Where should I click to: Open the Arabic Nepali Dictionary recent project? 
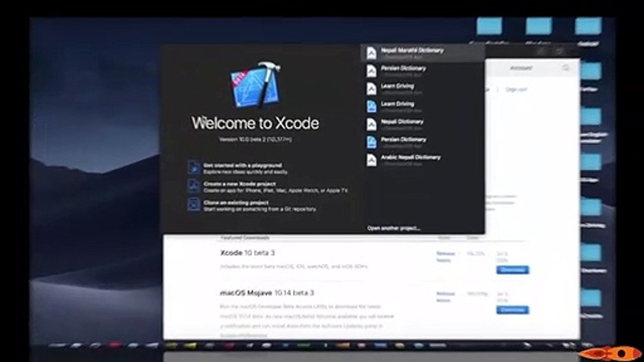422,160
